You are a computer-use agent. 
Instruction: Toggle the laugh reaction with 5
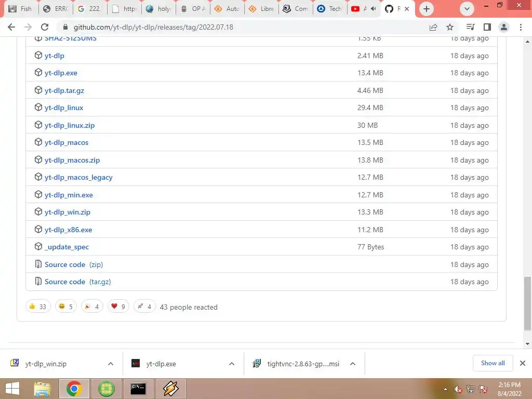[x=66, y=307]
